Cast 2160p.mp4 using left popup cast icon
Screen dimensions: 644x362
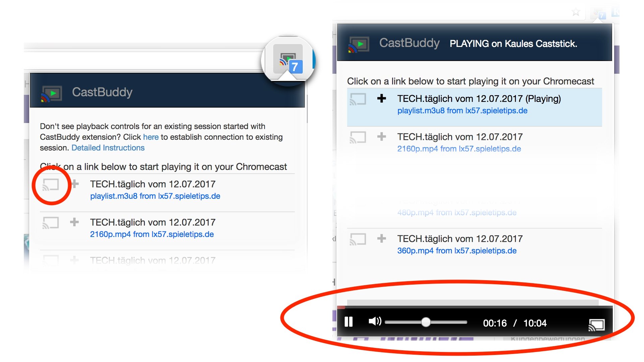pyautogui.click(x=51, y=223)
